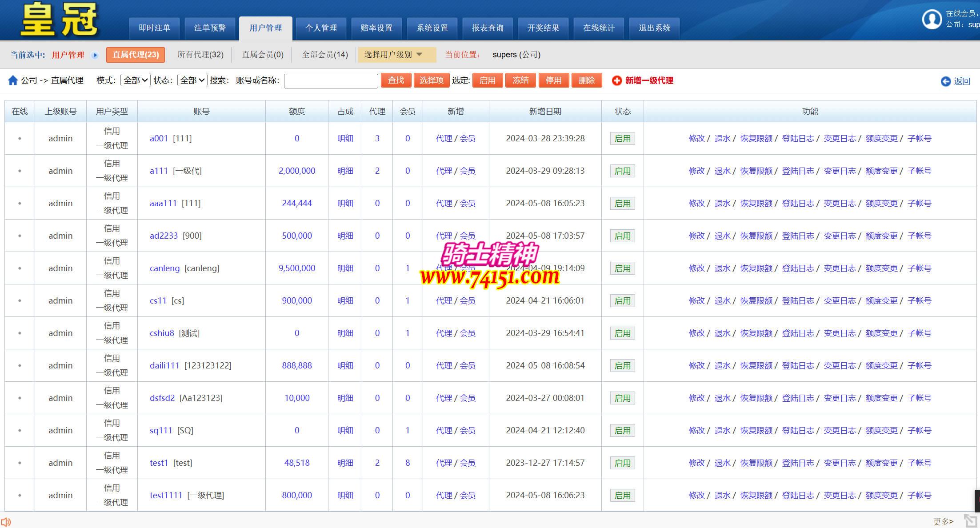Click the blue arrow icon after 用户管理

[x=95, y=55]
